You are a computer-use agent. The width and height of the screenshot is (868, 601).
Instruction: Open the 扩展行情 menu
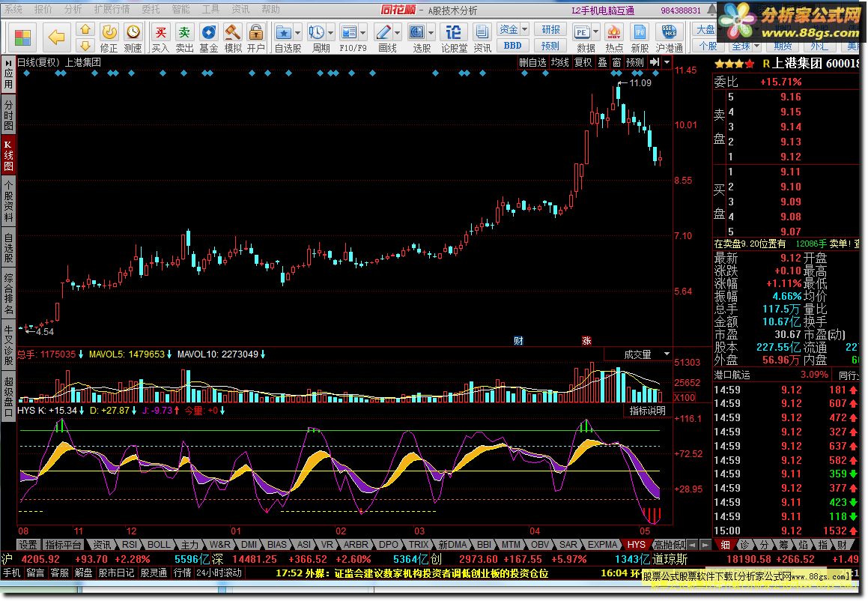click(112, 10)
